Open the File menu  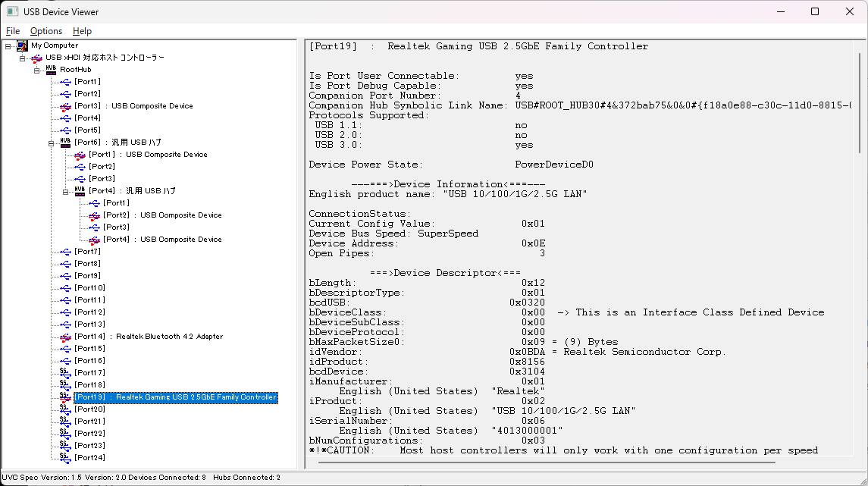click(x=13, y=31)
